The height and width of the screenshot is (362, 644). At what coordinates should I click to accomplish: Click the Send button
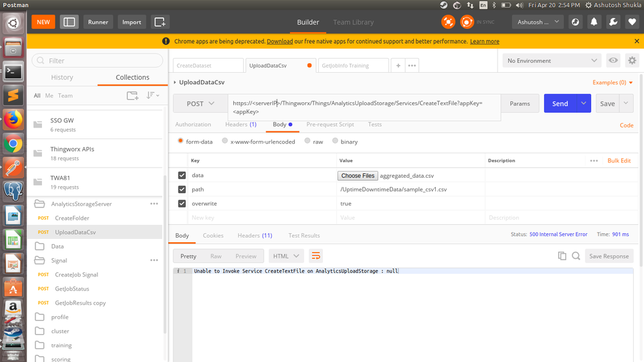560,104
